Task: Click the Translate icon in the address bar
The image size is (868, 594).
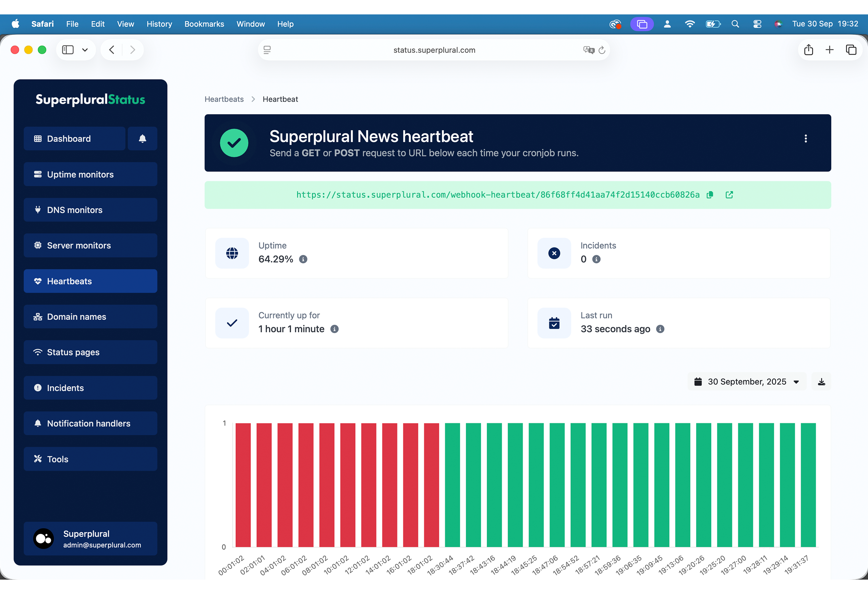Action: pyautogui.click(x=589, y=50)
